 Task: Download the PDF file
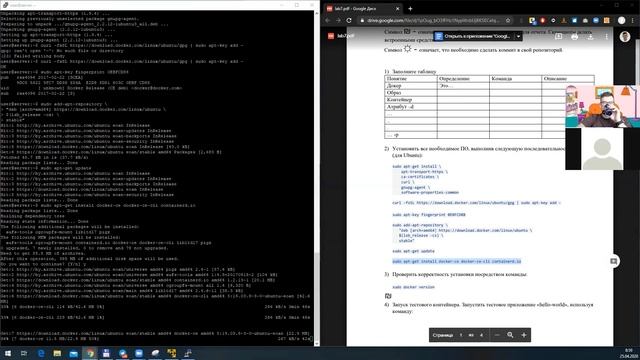click(590, 37)
